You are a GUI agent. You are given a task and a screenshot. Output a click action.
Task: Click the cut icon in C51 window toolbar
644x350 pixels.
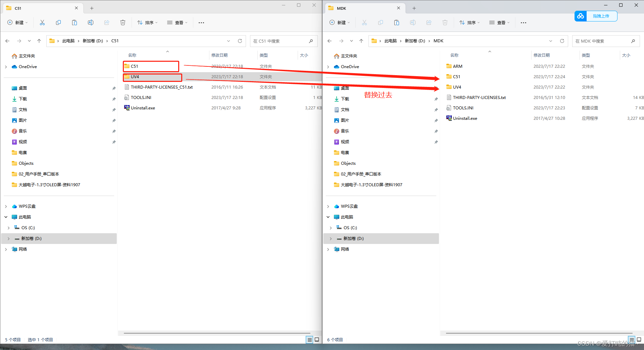click(x=42, y=22)
